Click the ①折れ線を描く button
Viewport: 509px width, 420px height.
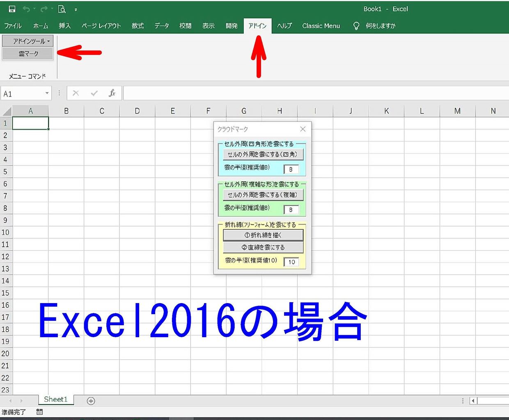263,235
